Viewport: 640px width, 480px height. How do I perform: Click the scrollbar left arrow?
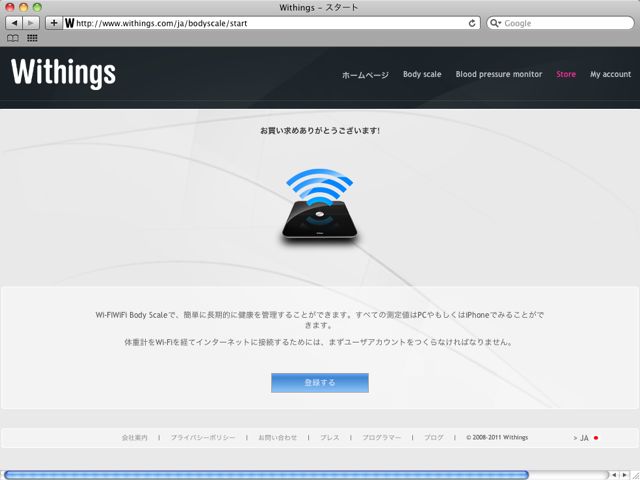coord(614,475)
